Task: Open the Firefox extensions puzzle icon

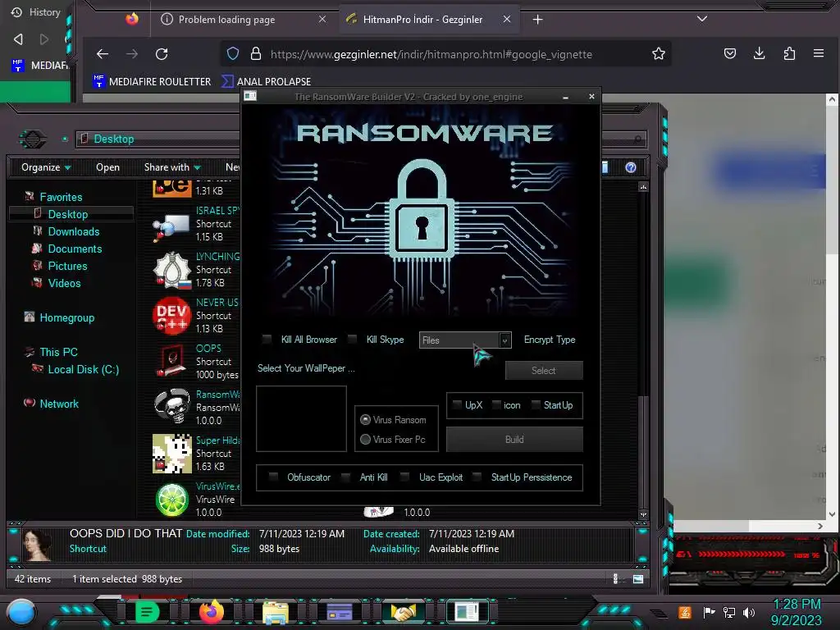Action: click(789, 53)
